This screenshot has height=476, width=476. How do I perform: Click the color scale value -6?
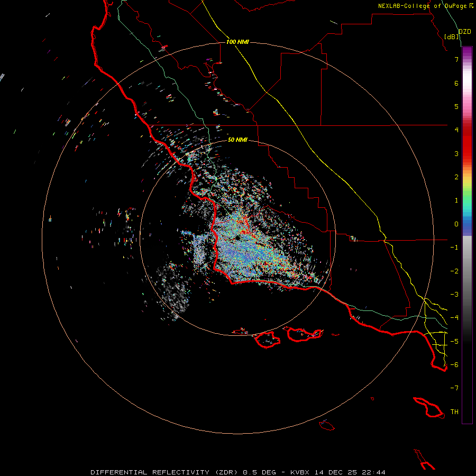point(454,364)
